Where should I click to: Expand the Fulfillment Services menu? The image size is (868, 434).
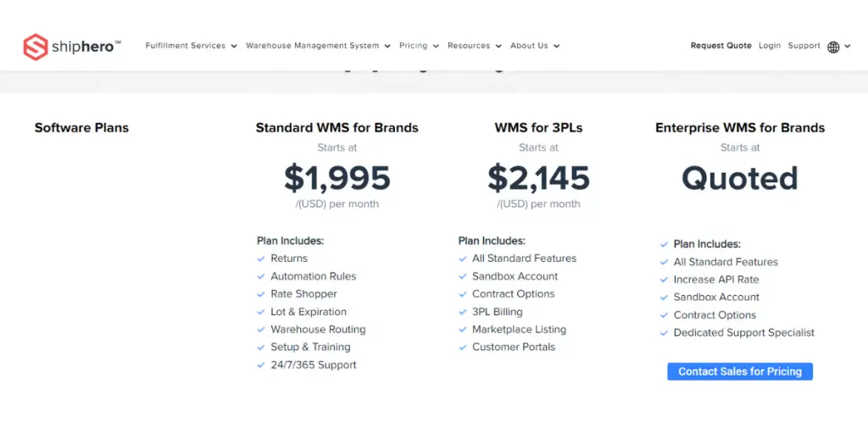[x=191, y=46]
